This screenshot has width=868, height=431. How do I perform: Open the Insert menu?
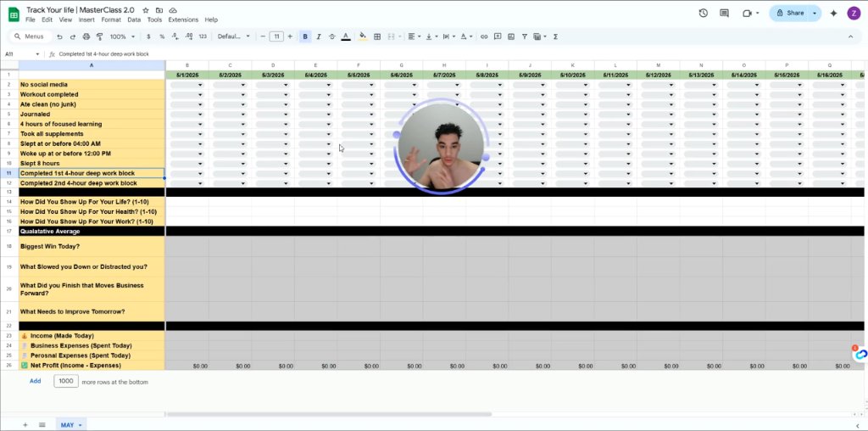point(86,20)
